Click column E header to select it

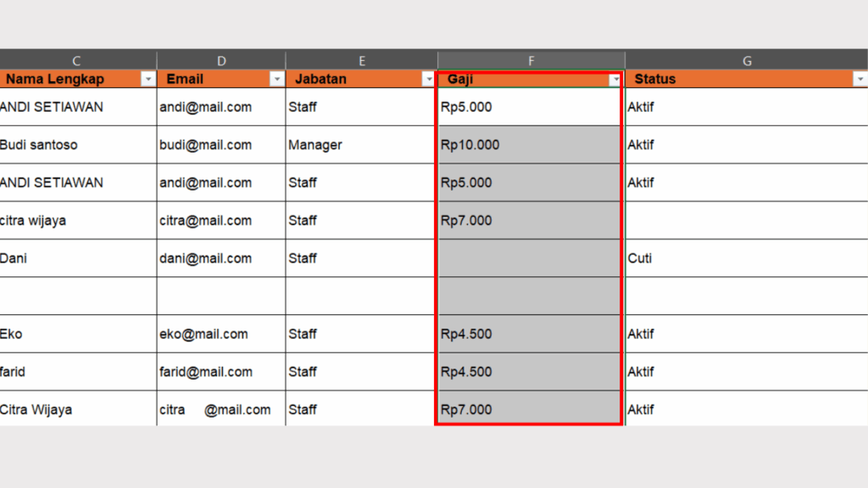click(362, 60)
